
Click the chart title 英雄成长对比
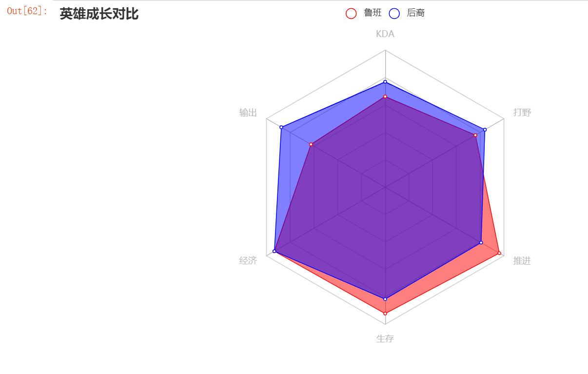tap(99, 14)
